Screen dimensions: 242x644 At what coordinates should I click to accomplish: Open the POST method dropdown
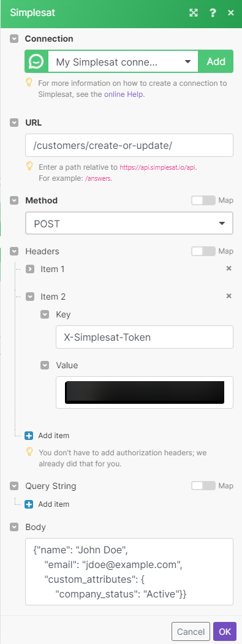coord(129,224)
